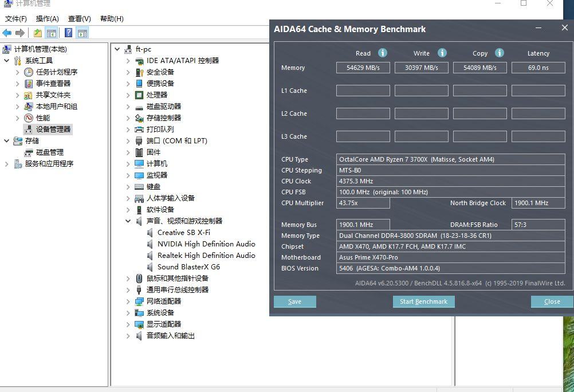
Task: Expand the 任务计划程序 node
Action: [17, 72]
